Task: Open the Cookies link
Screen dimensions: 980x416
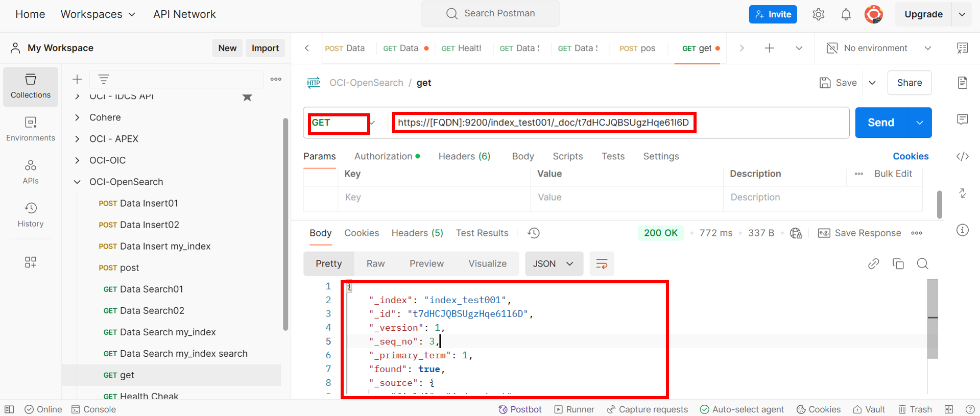Action: pyautogui.click(x=911, y=156)
